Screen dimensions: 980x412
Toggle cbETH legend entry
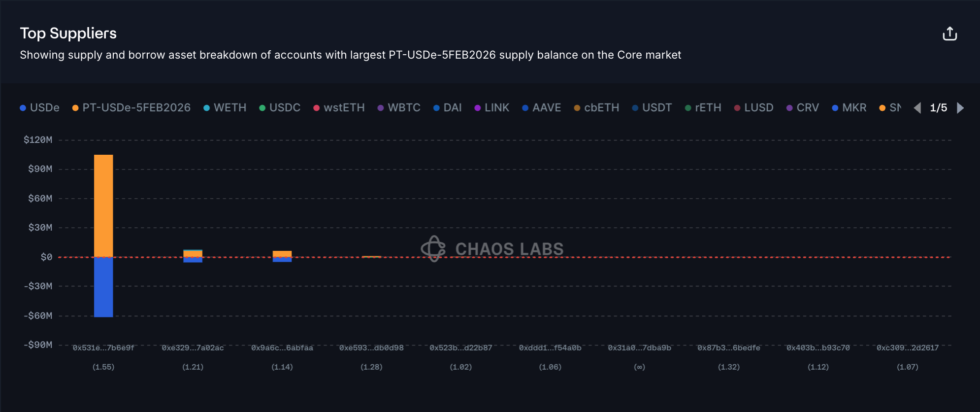[x=596, y=108]
